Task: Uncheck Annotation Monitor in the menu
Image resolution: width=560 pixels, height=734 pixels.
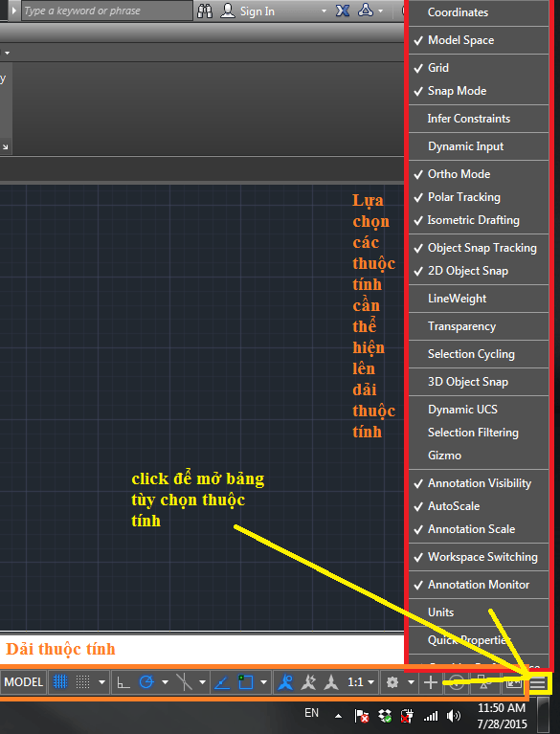Action: click(479, 585)
